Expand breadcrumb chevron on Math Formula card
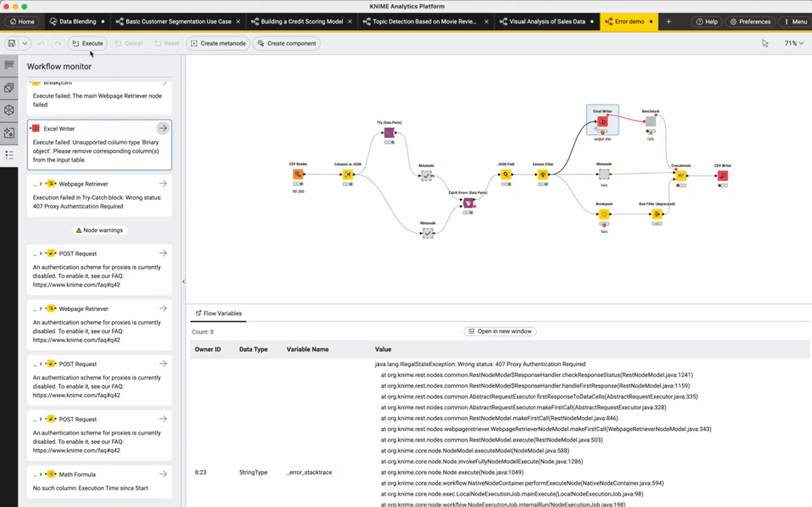812x507 pixels. pos(41,474)
